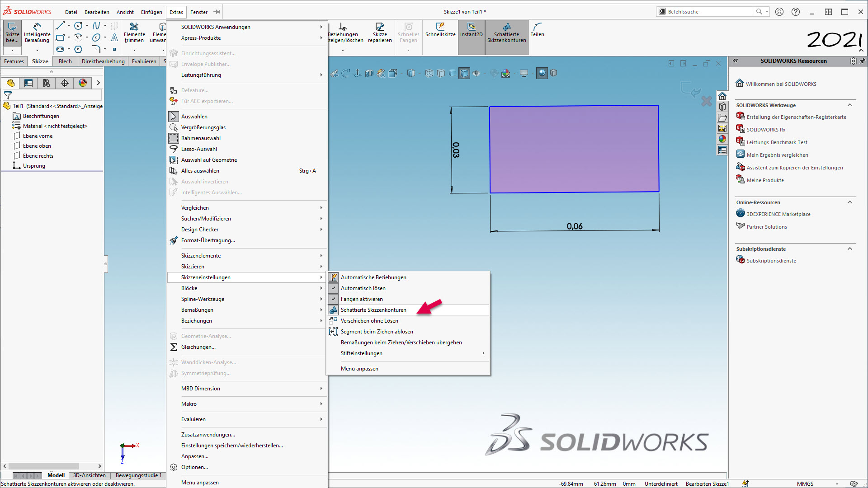868x488 pixels.
Task: Open the DimXpertManager crosshair tab
Action: point(65,83)
